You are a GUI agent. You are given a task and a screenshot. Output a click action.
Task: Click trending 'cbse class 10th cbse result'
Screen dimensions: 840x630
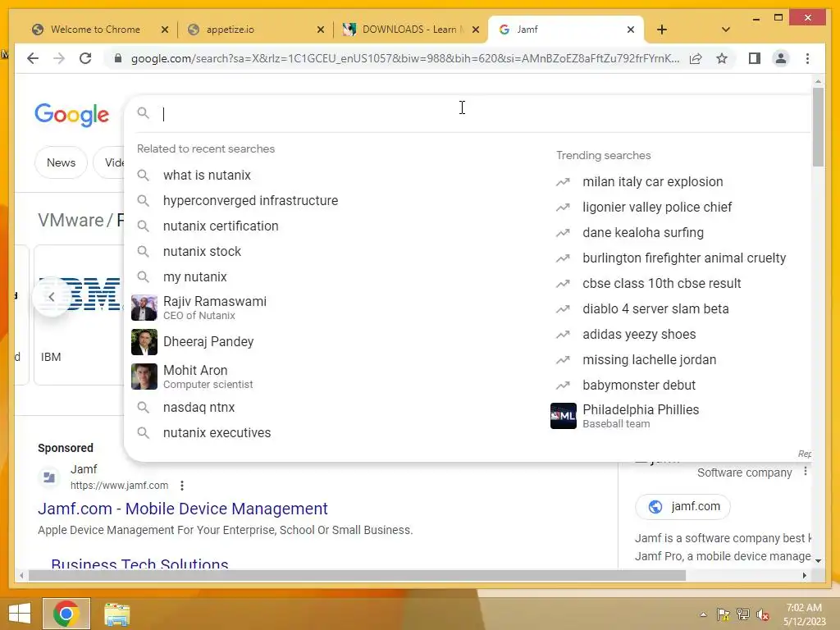point(662,283)
